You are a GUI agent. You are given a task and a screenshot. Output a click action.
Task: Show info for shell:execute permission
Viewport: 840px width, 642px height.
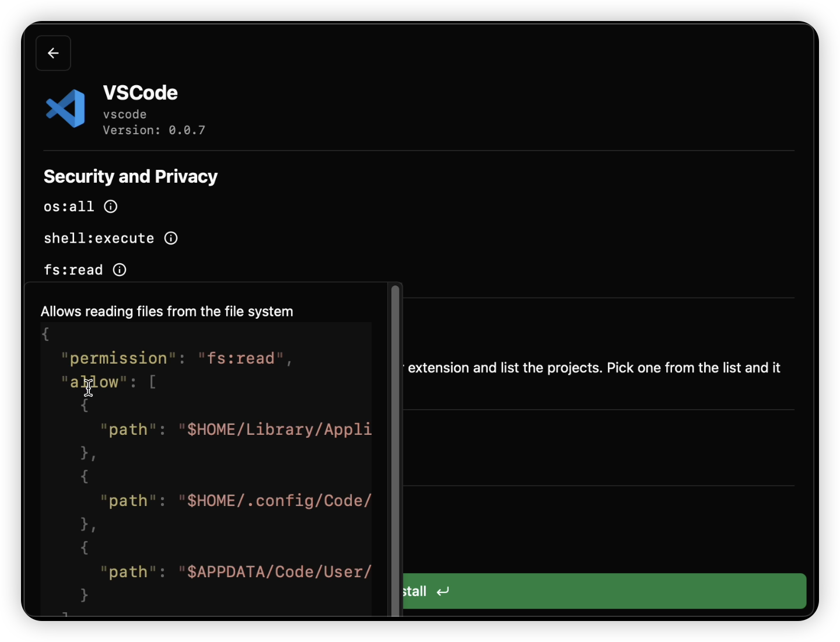click(171, 238)
